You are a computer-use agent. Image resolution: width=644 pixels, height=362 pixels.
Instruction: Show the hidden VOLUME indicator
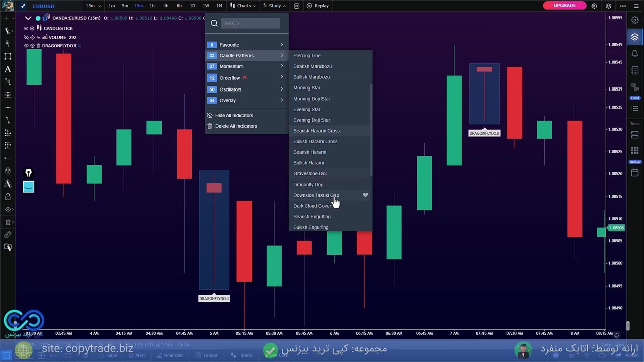(26, 37)
